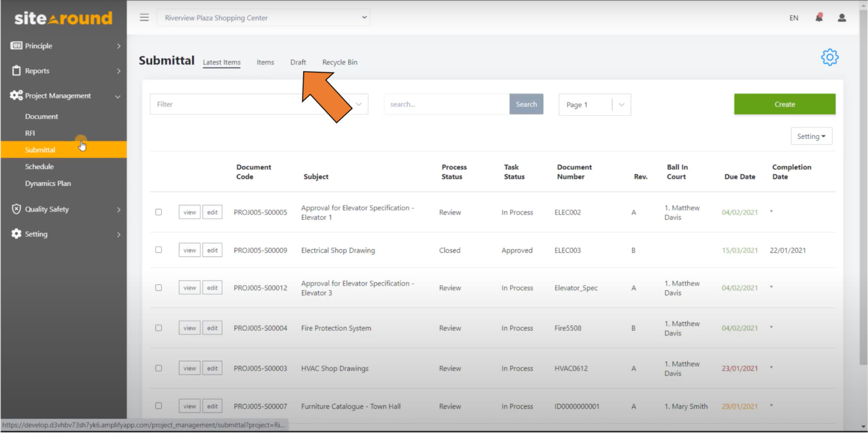868x433 pixels.
Task: Open the Riverview Plaza project dropdown
Action: [263, 18]
